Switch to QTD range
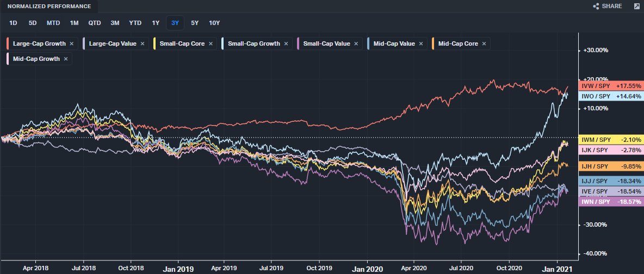 tap(95, 23)
